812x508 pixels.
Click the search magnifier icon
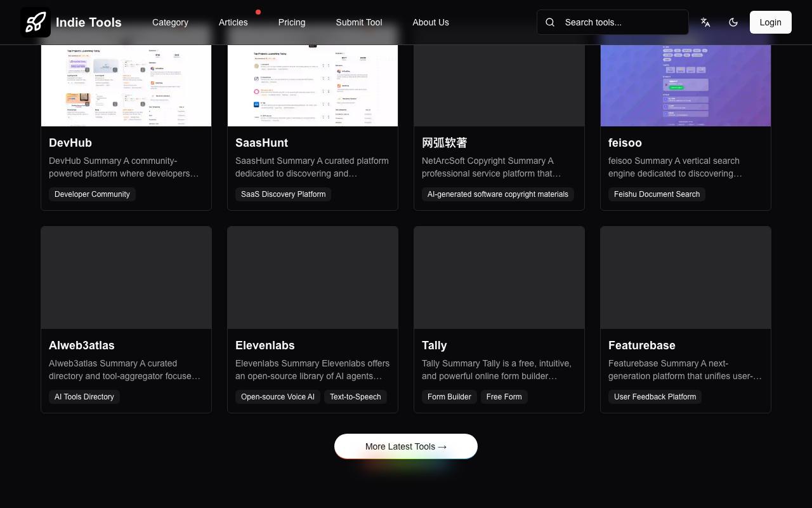point(550,22)
